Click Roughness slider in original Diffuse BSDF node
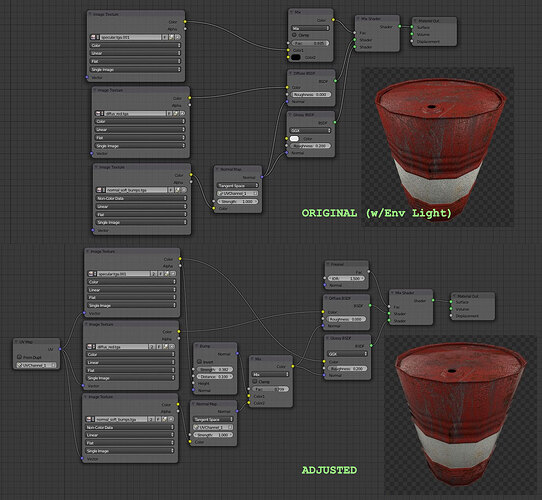 (311, 94)
